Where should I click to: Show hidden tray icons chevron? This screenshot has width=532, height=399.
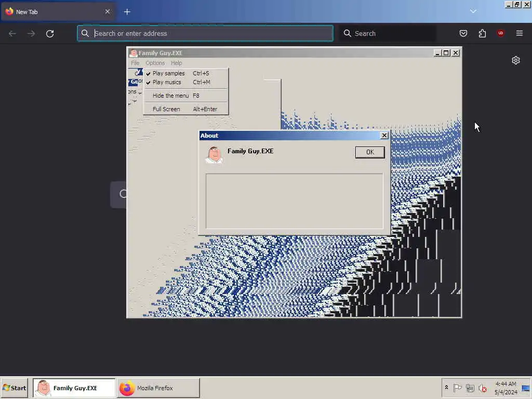446,388
